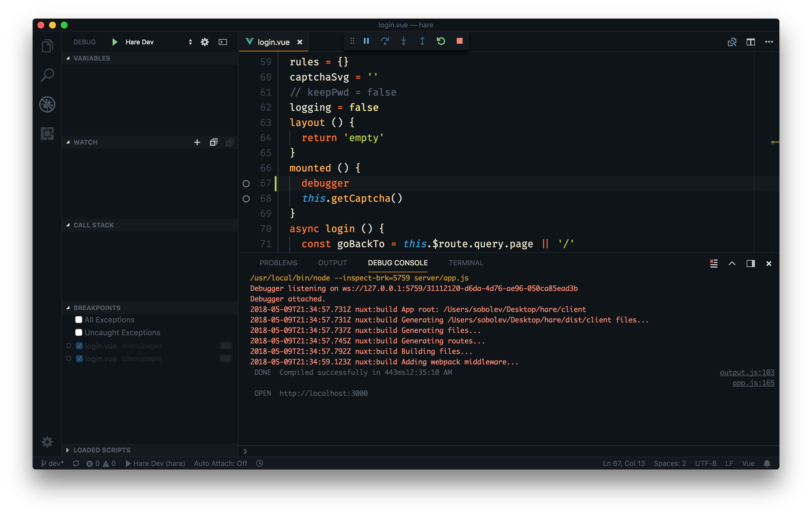
Task: Expand the LOADED SCRIPTS section
Action: (x=68, y=450)
